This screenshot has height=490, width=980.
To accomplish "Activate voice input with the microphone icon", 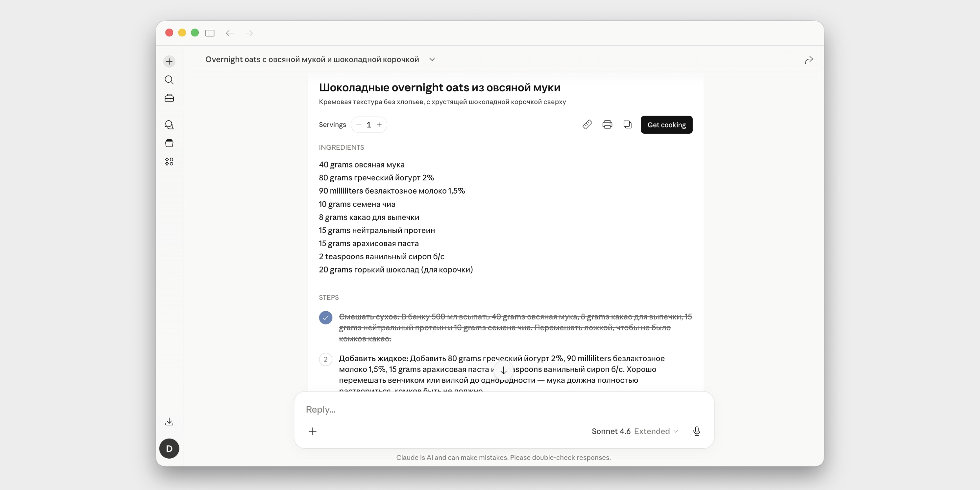I will 697,431.
